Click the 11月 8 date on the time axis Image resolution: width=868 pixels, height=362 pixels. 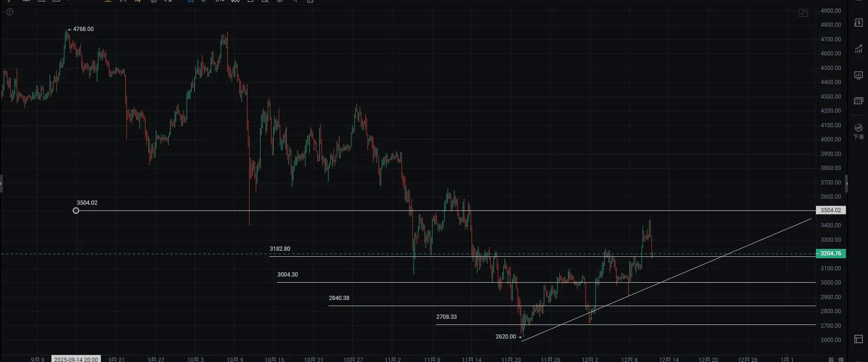(x=432, y=360)
